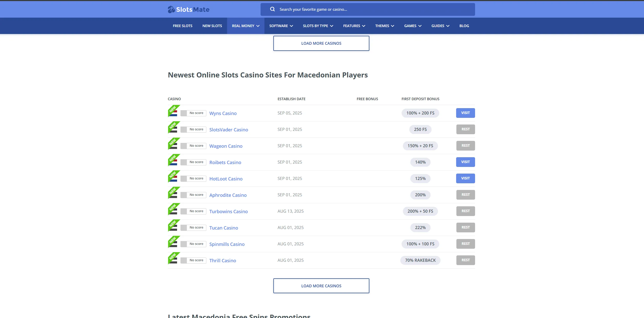
Task: Click the top Load More Casinos button
Action: point(321,43)
